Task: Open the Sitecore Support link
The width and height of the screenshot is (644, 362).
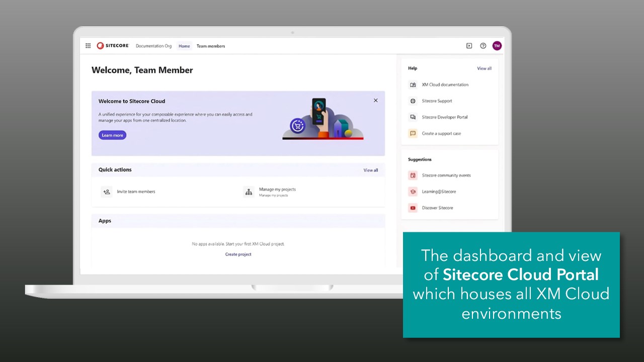Action: point(437,101)
